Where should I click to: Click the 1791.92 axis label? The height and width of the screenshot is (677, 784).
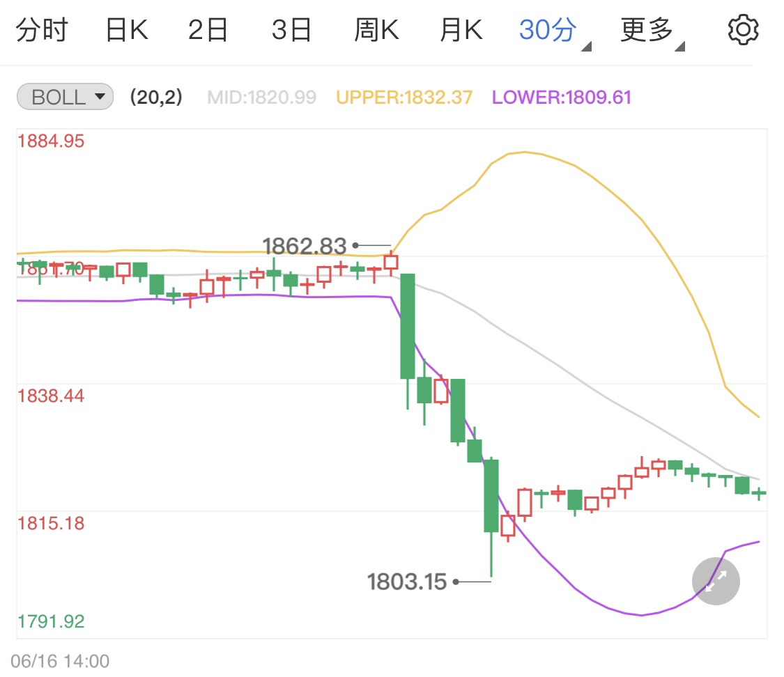click(x=51, y=621)
